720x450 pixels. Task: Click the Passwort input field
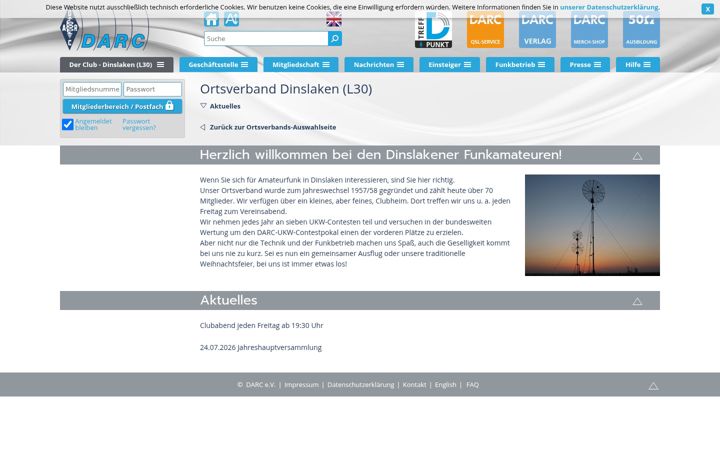coord(152,89)
